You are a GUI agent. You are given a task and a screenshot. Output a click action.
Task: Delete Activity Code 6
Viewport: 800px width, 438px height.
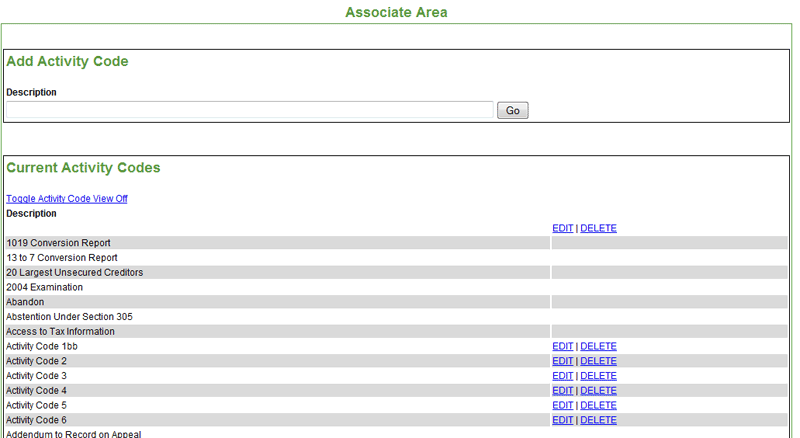coord(598,420)
